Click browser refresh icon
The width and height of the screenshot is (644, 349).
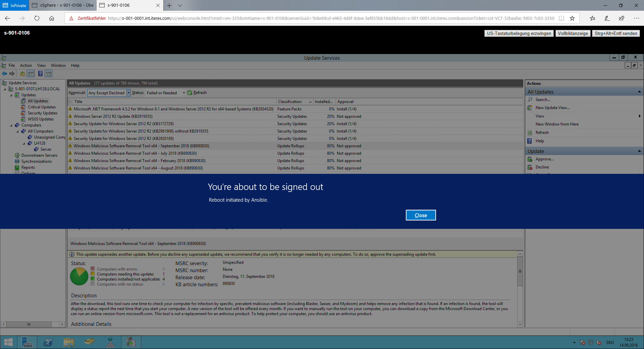[37, 18]
